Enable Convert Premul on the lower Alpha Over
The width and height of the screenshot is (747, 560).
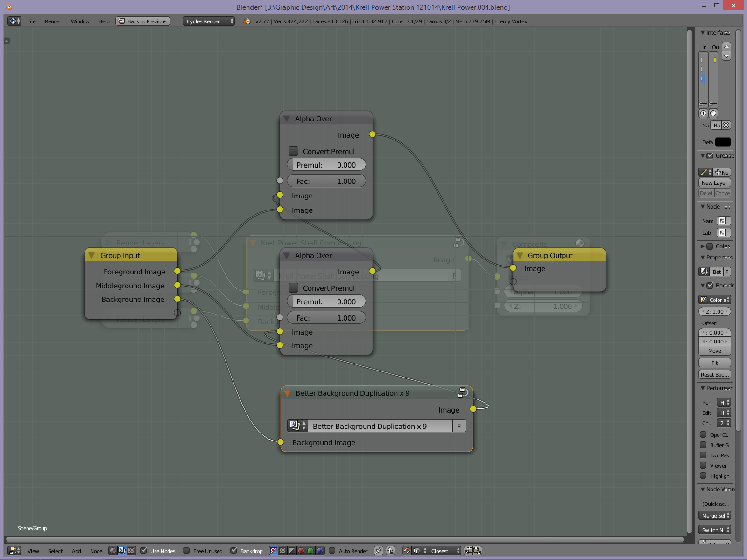[293, 287]
